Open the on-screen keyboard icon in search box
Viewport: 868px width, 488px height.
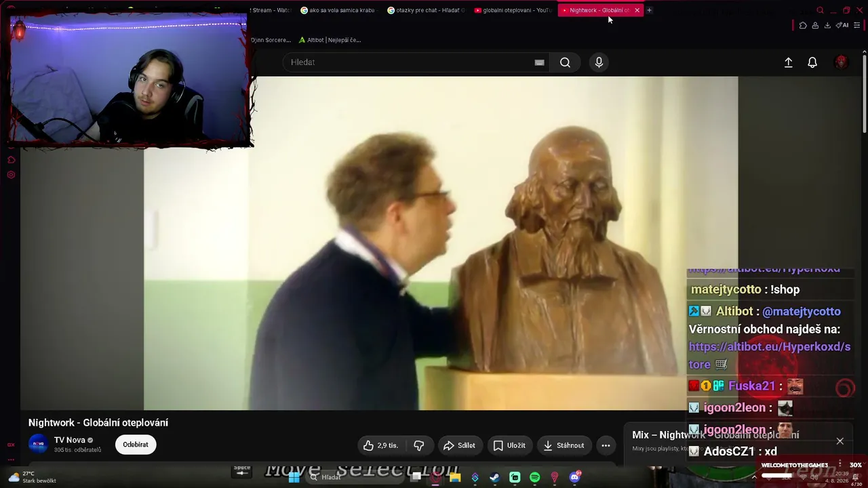[539, 62]
